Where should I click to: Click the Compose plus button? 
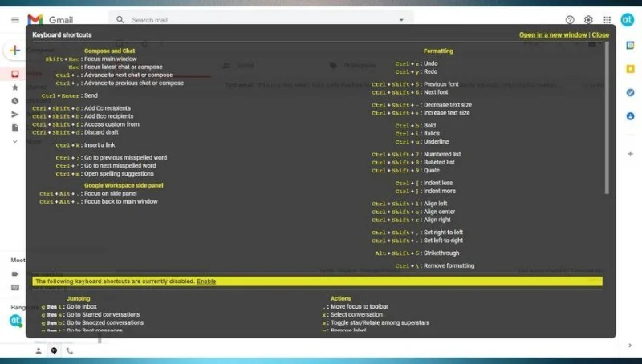coord(15,51)
